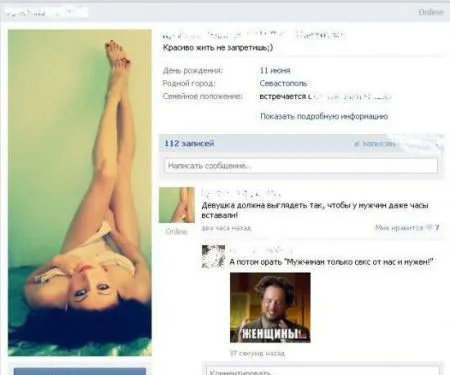Open the hometown link 'Севастополь'
This screenshot has height=375, width=450.
click(x=283, y=83)
